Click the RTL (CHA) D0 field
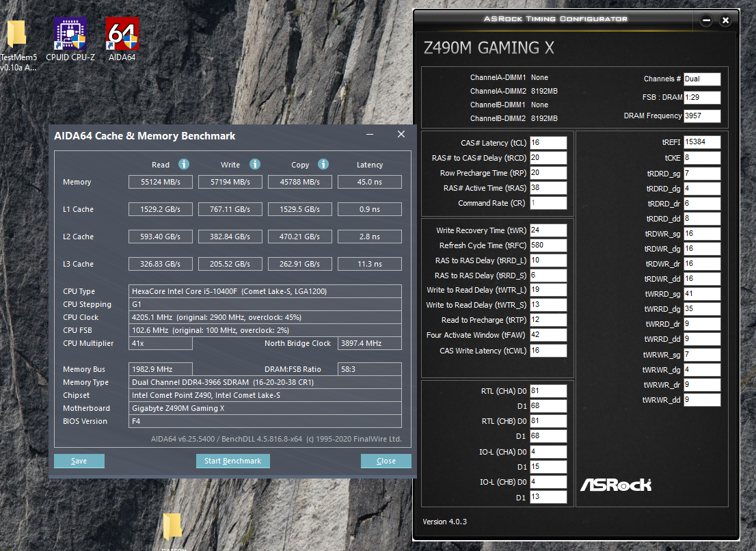The image size is (756, 551). click(548, 391)
